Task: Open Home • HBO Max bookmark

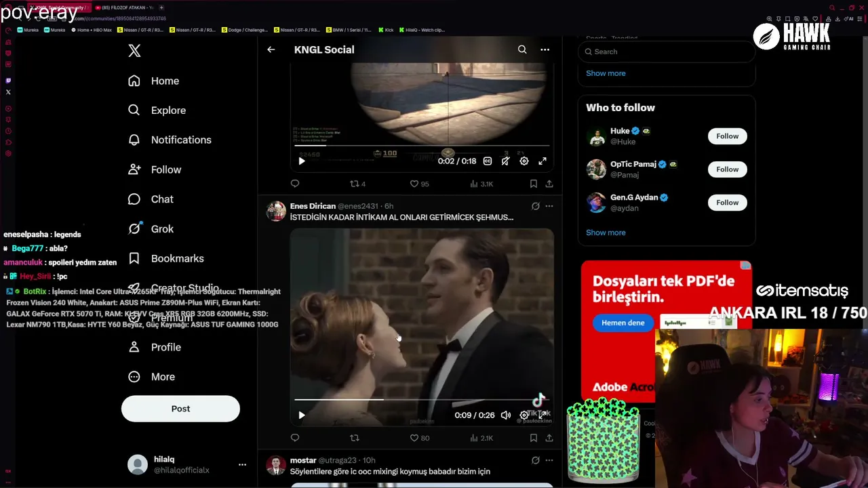Action: coord(92,30)
